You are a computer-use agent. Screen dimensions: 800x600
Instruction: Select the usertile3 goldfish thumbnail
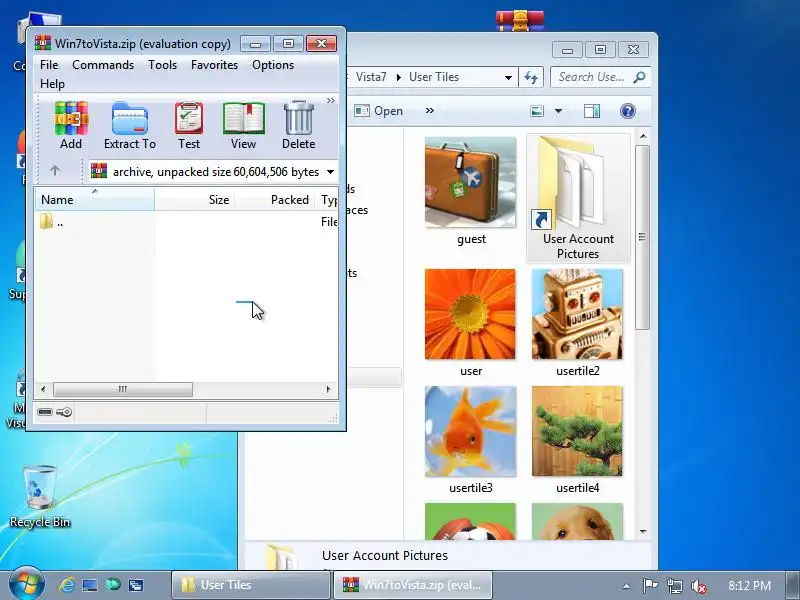[470, 431]
